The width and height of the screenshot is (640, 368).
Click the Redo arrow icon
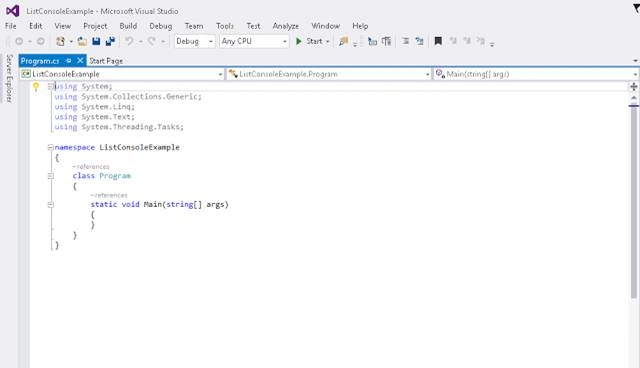click(152, 41)
